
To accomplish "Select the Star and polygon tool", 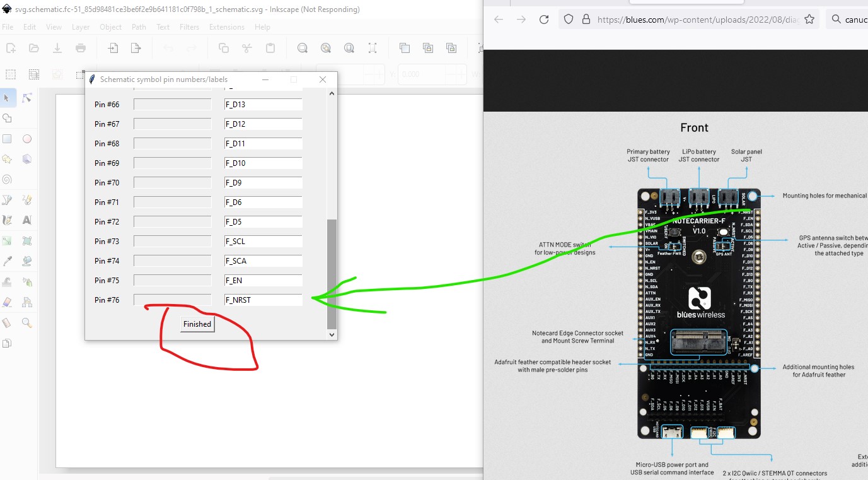I will [x=7, y=159].
